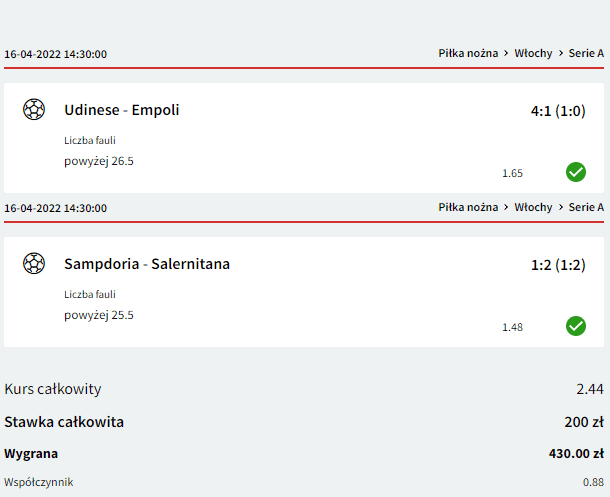Select Piłka nożna in first breadcrumb

468,53
